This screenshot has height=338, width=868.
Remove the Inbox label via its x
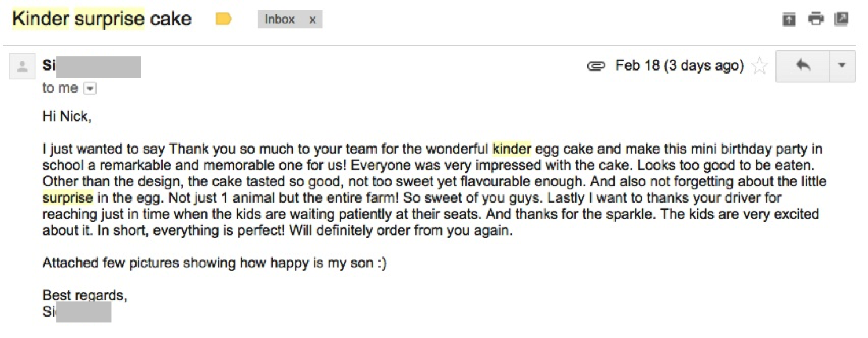[312, 19]
